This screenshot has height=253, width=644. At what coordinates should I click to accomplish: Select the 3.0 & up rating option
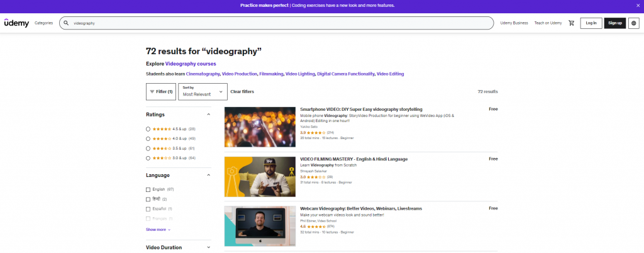coord(148,158)
